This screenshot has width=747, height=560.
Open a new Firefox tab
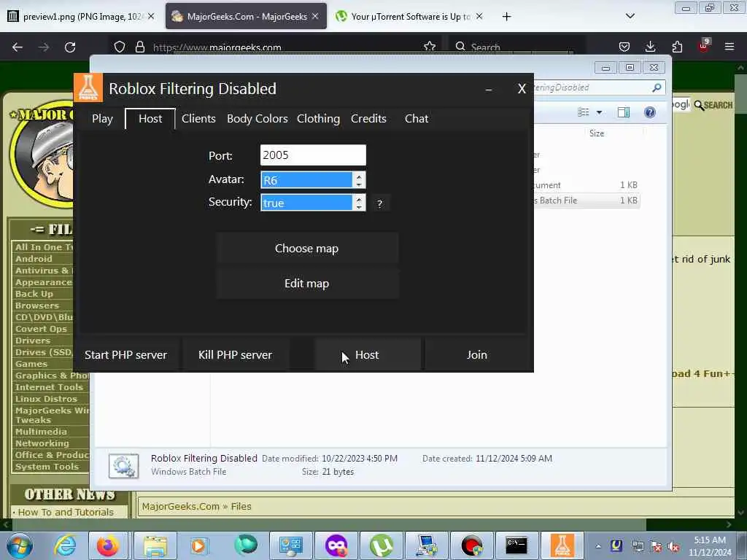(506, 17)
